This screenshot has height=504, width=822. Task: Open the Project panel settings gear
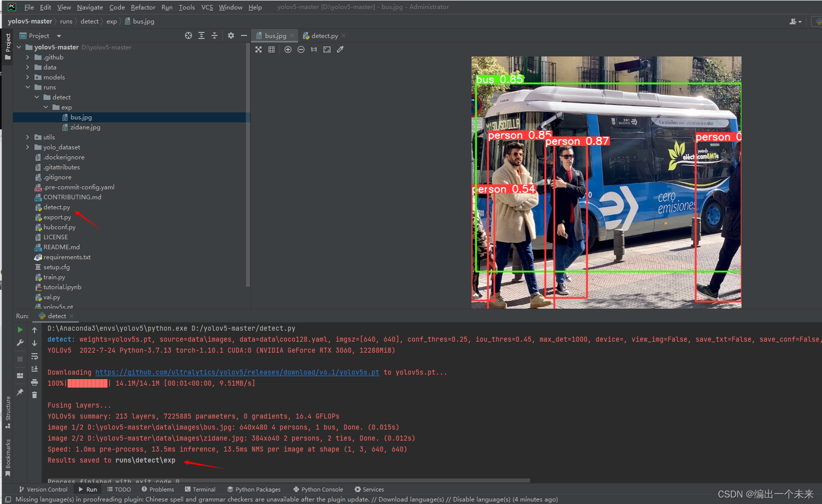(230, 35)
